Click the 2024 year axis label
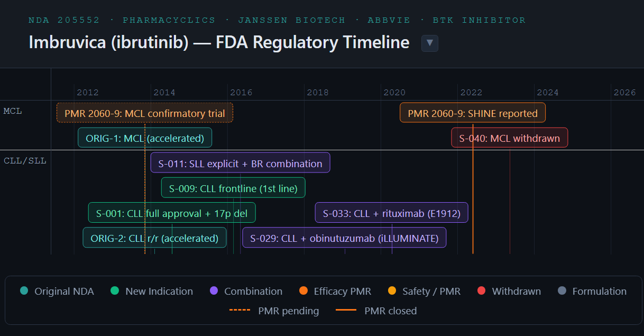Viewport: 644px width, 336px height. click(548, 93)
